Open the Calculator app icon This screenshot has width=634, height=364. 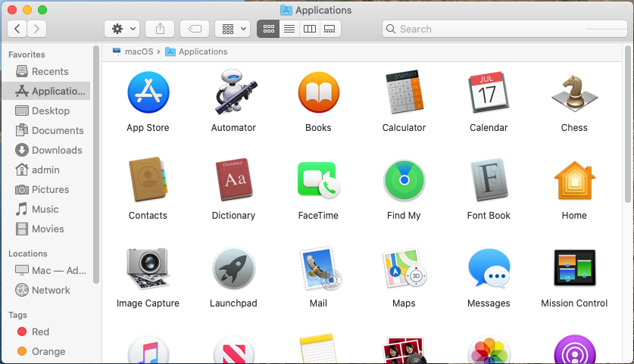tap(404, 93)
